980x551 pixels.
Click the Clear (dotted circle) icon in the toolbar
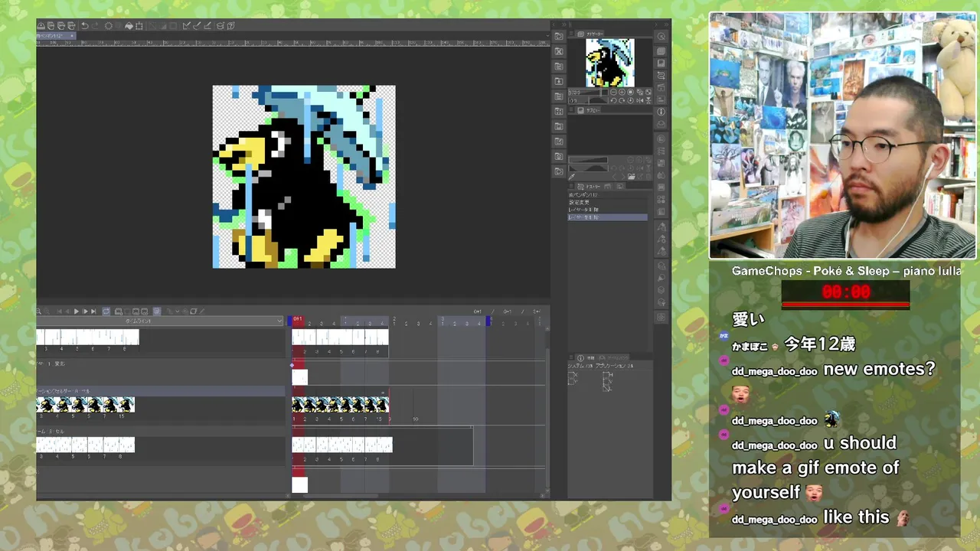pos(109,26)
